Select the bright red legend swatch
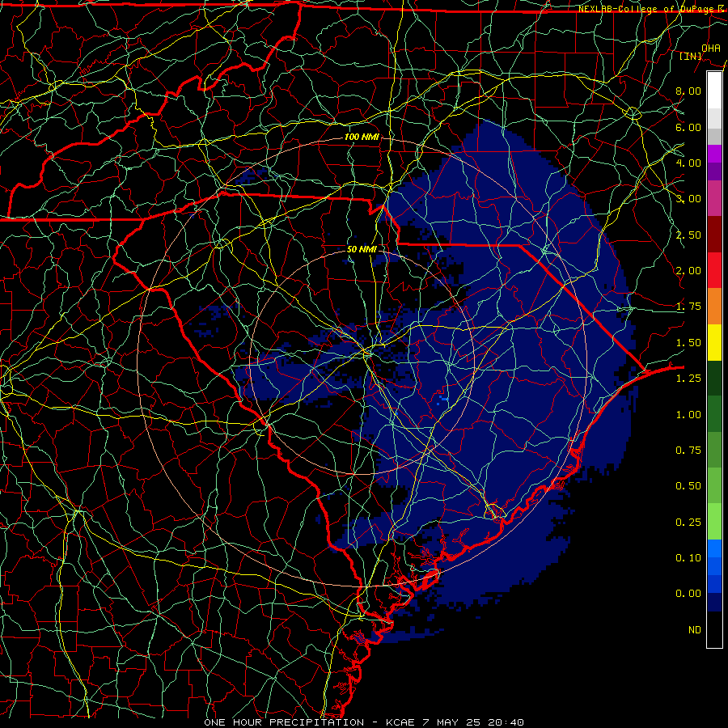 coord(714,270)
